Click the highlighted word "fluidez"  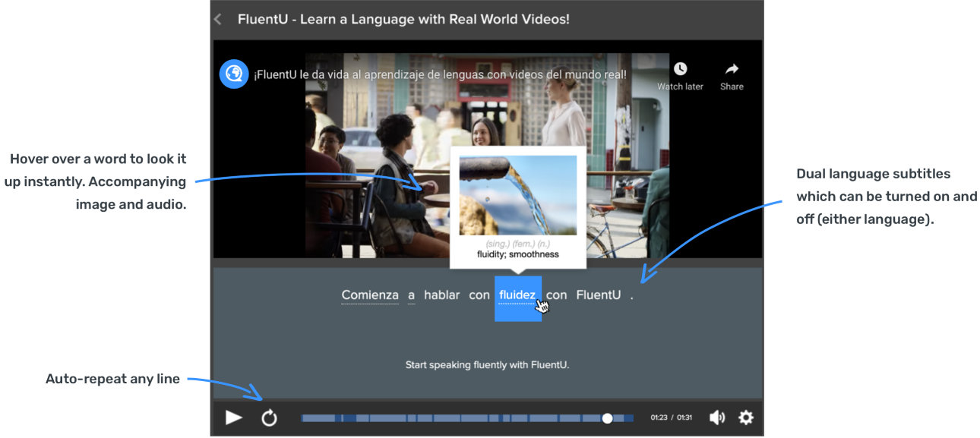pos(517,295)
